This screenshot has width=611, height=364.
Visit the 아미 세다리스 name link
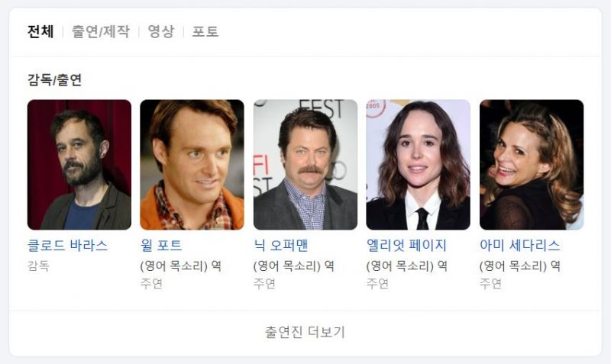[x=520, y=245]
